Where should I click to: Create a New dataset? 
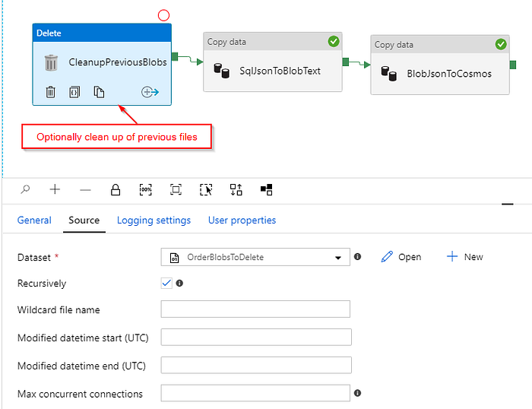[x=465, y=257]
